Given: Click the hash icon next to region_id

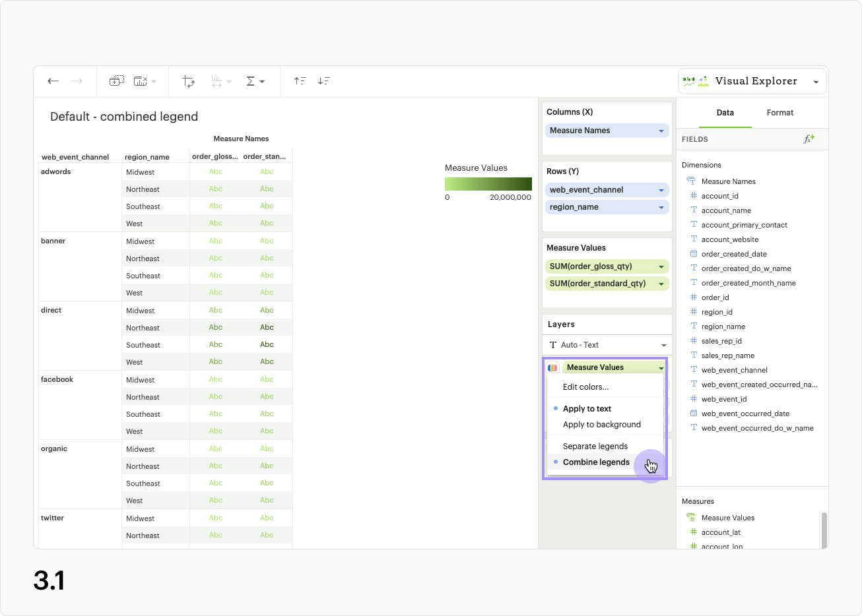Looking at the screenshot, I should tap(694, 312).
